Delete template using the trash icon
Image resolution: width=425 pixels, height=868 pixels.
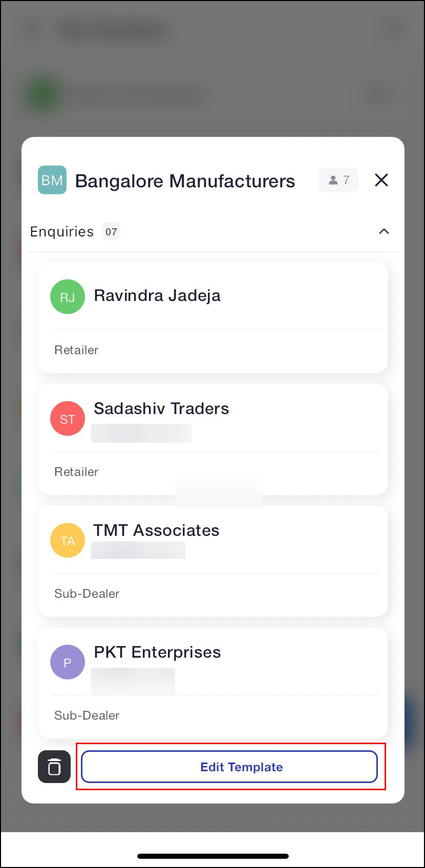[x=54, y=767]
